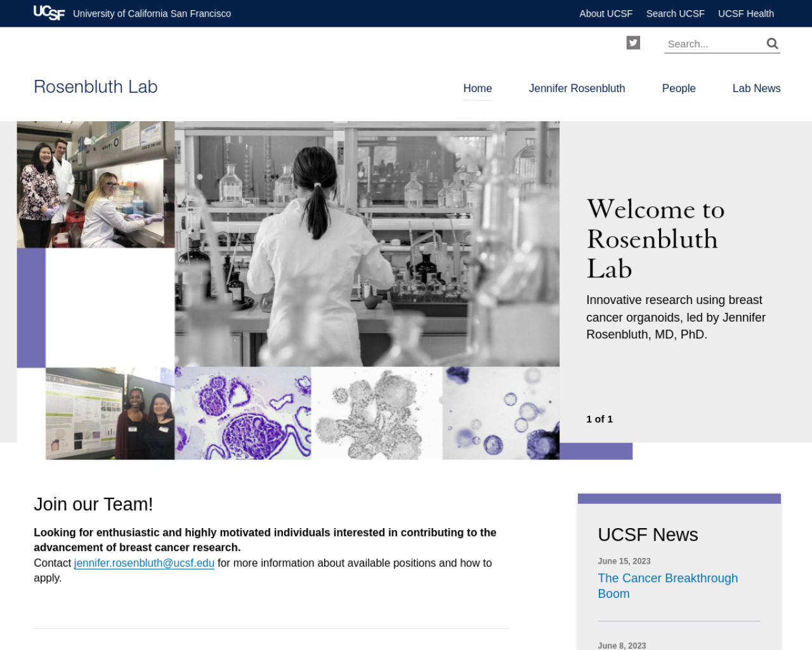Navigate to People page
The height and width of the screenshot is (650, 812).
(x=679, y=88)
